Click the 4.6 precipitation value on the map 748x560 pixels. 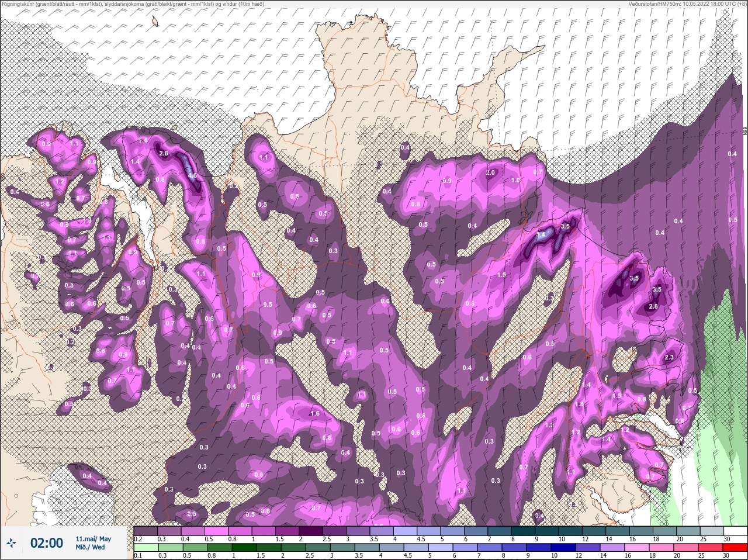click(192, 175)
